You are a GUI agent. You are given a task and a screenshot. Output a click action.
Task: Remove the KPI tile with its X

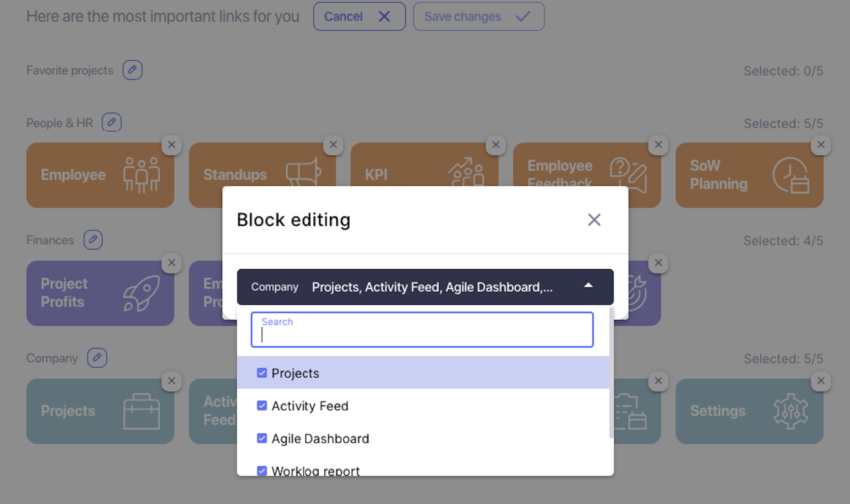(496, 145)
